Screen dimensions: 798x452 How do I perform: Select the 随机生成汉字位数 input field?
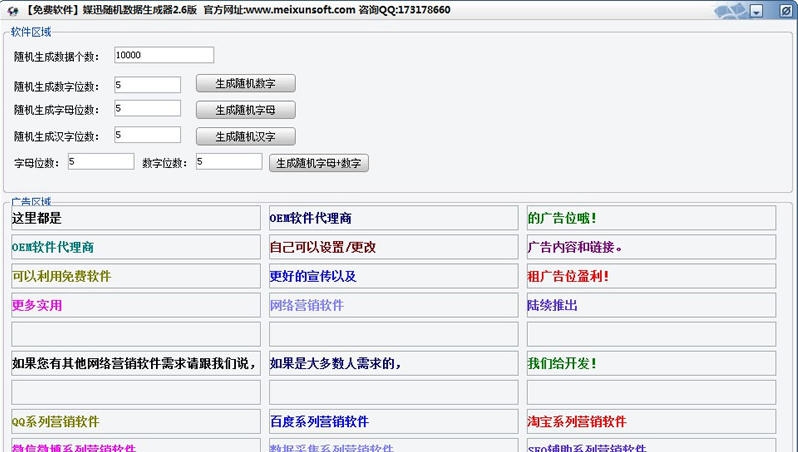(x=147, y=135)
